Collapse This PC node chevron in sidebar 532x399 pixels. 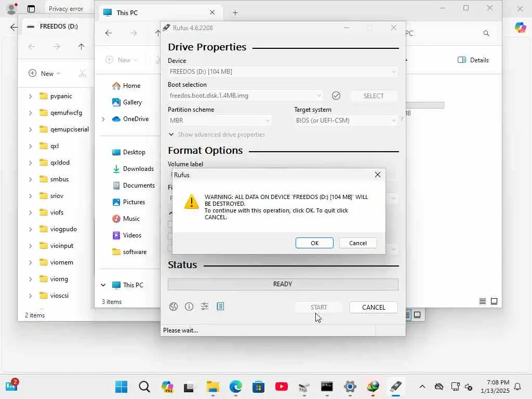[x=103, y=285]
